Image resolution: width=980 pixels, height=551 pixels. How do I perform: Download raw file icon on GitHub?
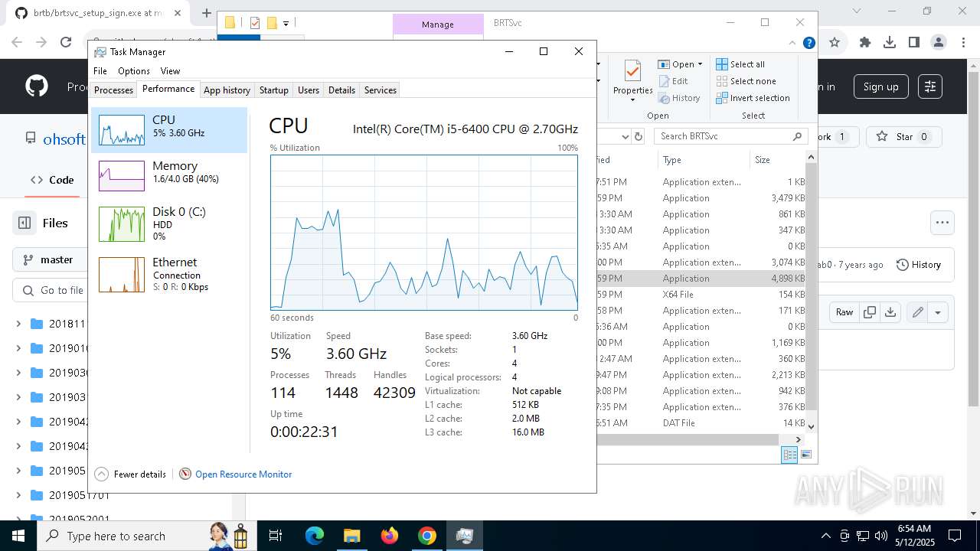(890, 312)
